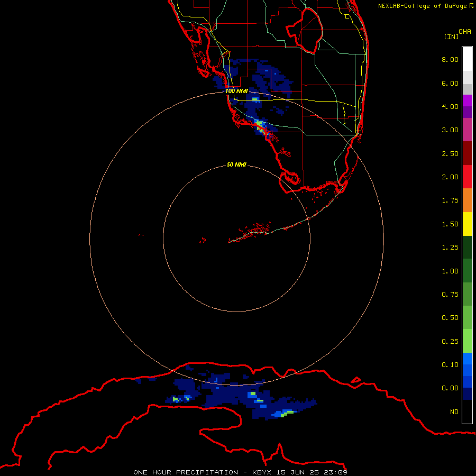Image resolution: width=476 pixels, height=476 pixels.
Task: Select the 1.00 legend value
Action: pyautogui.click(x=450, y=271)
